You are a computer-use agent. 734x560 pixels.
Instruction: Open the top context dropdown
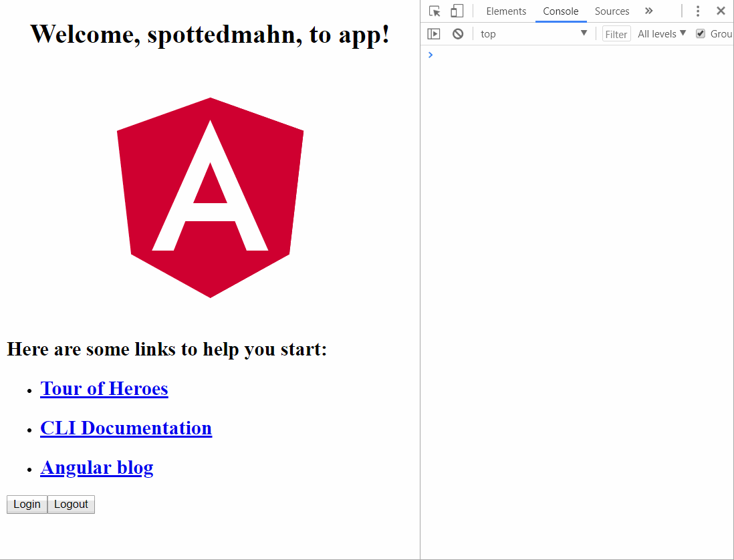[533, 33]
